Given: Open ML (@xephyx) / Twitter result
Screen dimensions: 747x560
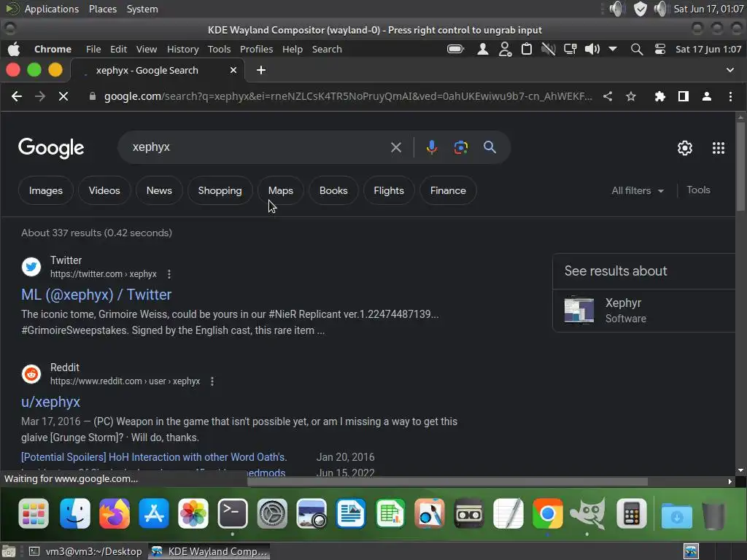Looking at the screenshot, I should (96, 295).
